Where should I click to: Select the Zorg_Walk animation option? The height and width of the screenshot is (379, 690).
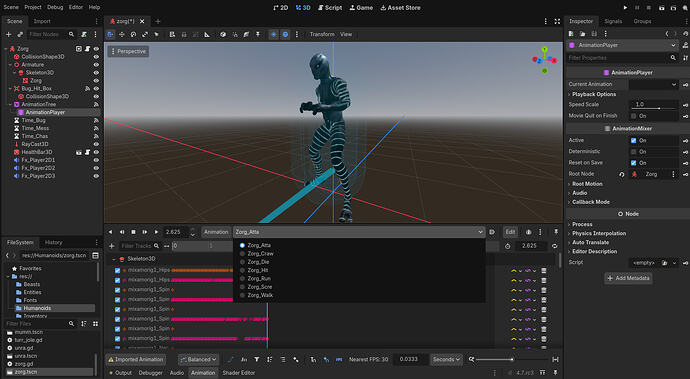point(260,295)
